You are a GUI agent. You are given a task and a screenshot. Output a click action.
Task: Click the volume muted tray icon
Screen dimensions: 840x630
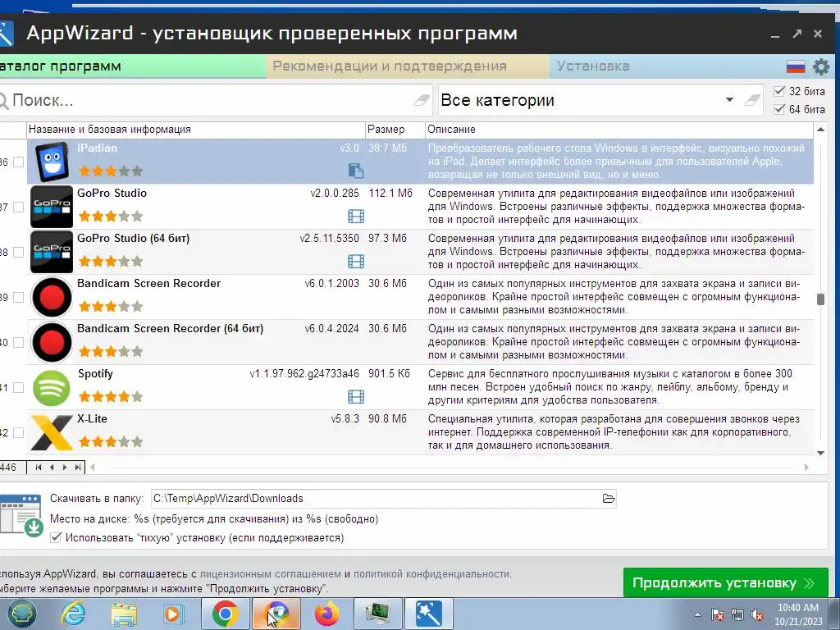(757, 615)
